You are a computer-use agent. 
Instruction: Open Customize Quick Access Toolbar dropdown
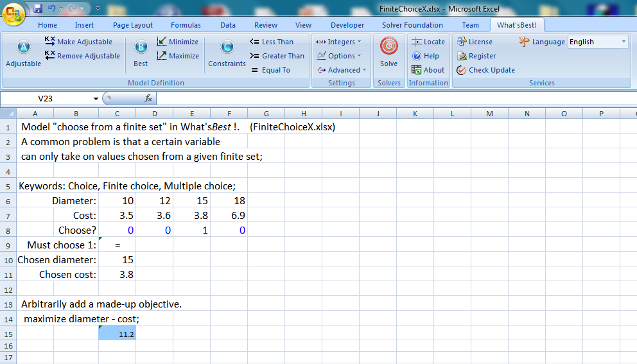tap(98, 8)
